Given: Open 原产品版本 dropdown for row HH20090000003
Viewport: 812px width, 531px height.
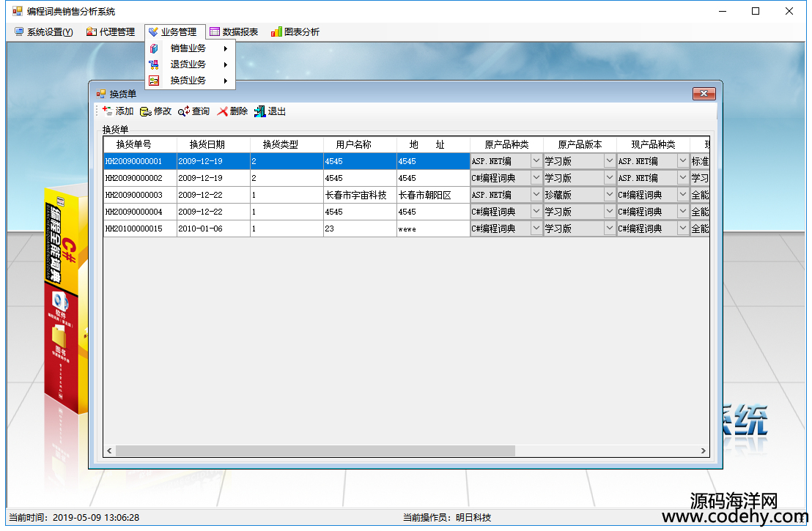Looking at the screenshot, I should (x=609, y=195).
